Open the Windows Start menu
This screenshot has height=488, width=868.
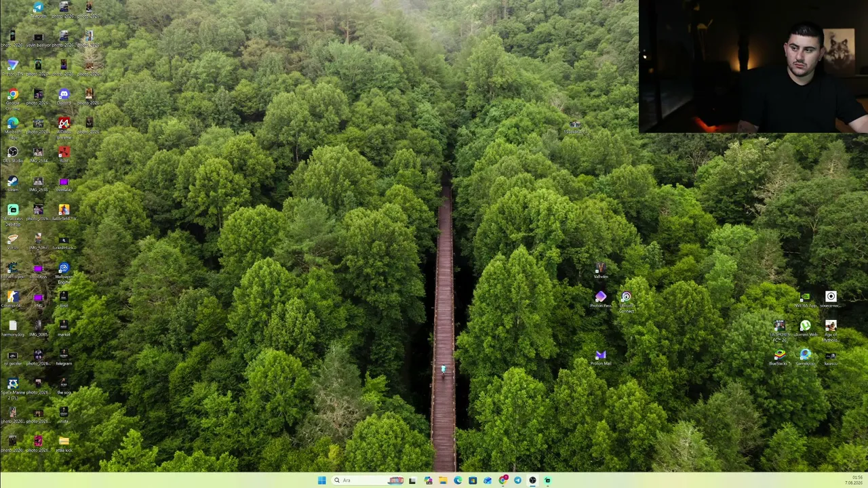point(321,481)
